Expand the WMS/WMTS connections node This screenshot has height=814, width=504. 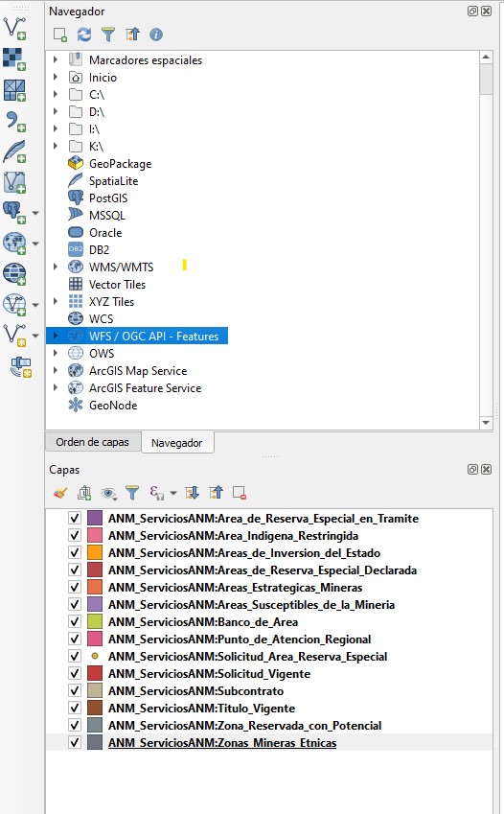[x=56, y=267]
